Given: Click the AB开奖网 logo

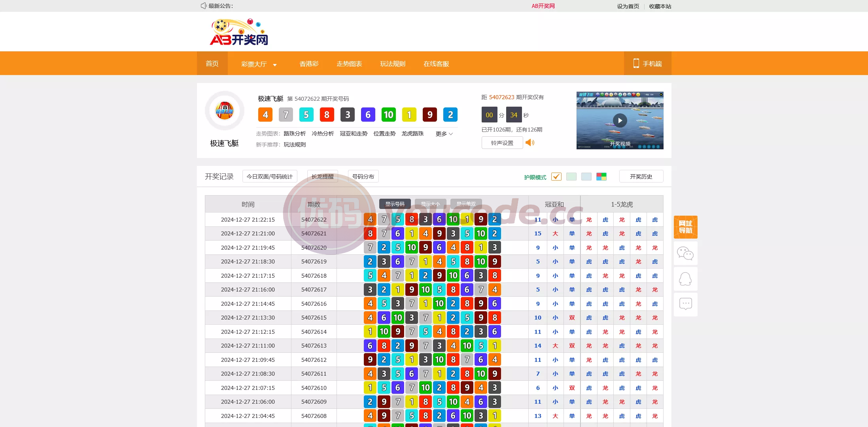Looking at the screenshot, I should [239, 32].
